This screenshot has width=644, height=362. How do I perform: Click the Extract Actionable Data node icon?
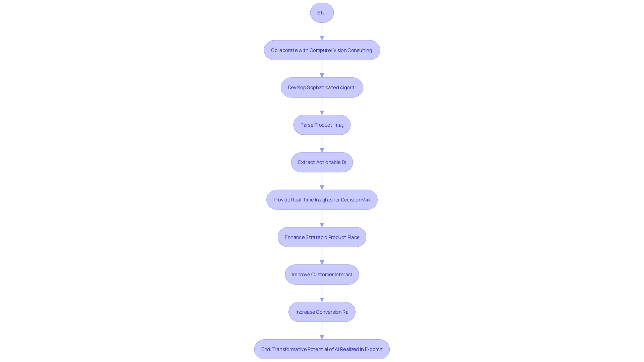tap(322, 162)
